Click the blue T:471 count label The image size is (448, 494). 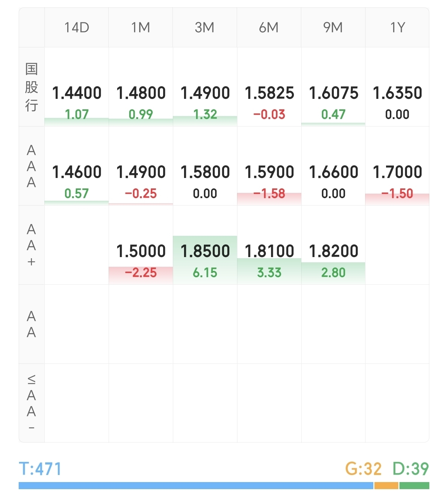point(40,469)
